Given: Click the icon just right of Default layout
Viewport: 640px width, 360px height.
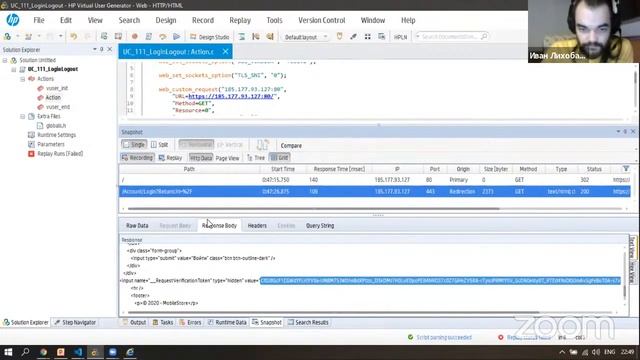Looking at the screenshot, I should tap(339, 37).
